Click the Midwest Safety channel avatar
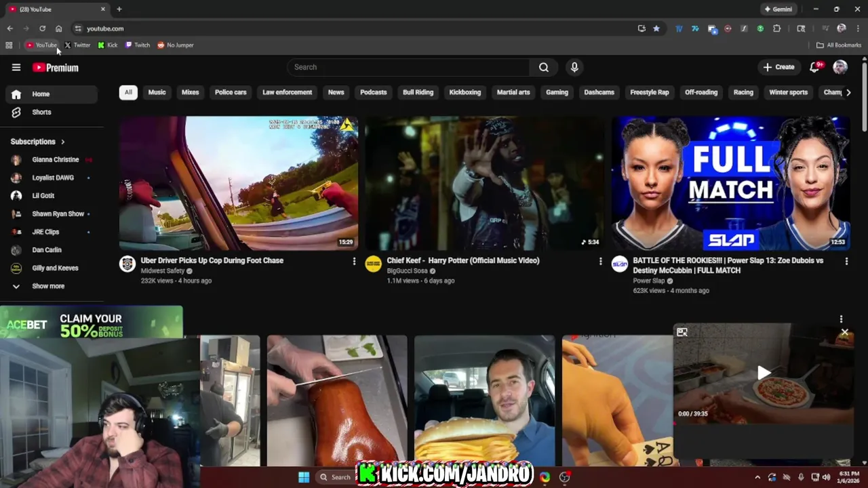 coord(127,264)
